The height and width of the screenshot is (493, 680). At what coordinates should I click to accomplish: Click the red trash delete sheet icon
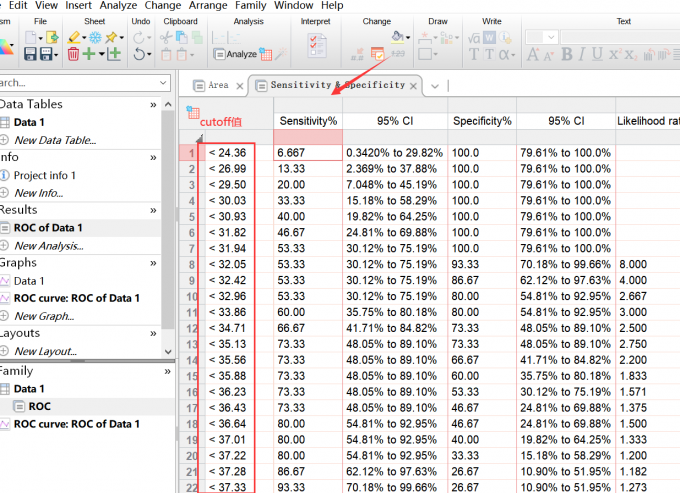coord(73,54)
